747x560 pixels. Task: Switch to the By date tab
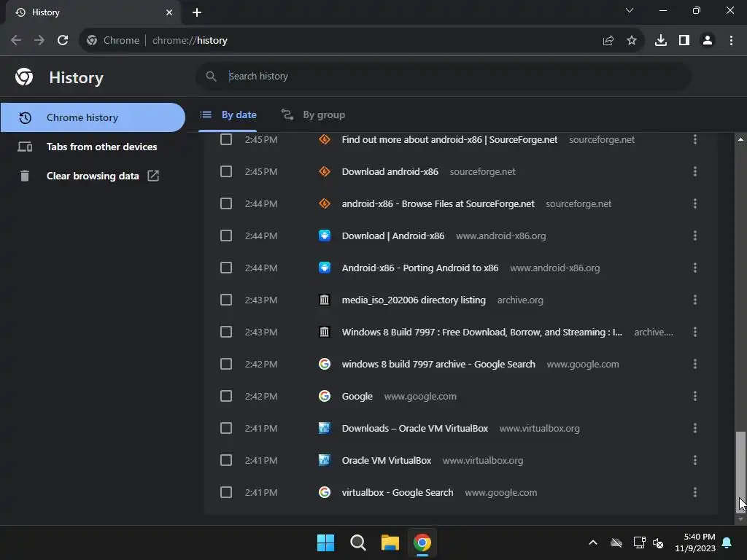click(x=228, y=114)
